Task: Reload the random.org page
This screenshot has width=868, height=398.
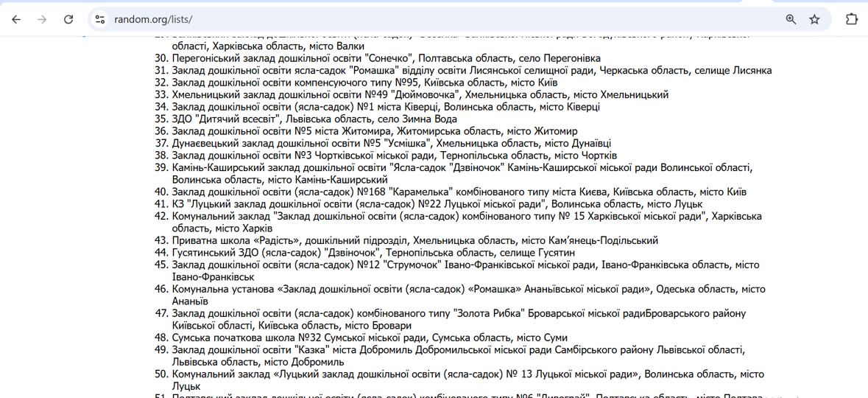Action: [68, 19]
